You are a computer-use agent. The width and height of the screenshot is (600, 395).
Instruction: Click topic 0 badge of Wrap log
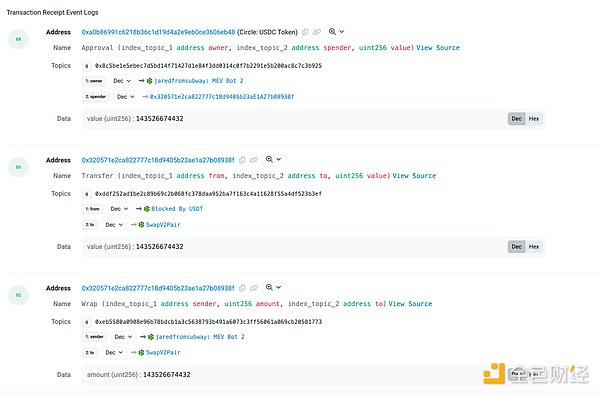tap(87, 322)
